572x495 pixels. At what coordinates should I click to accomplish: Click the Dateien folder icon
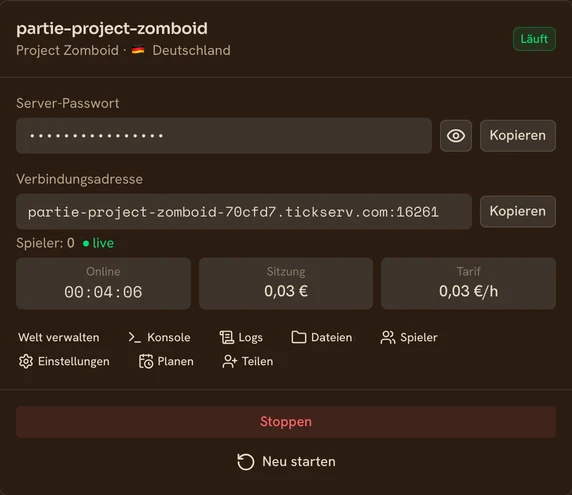tap(299, 337)
